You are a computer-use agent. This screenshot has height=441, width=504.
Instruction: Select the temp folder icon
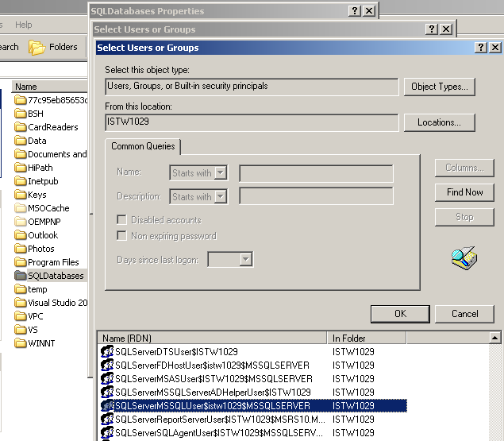(x=21, y=289)
